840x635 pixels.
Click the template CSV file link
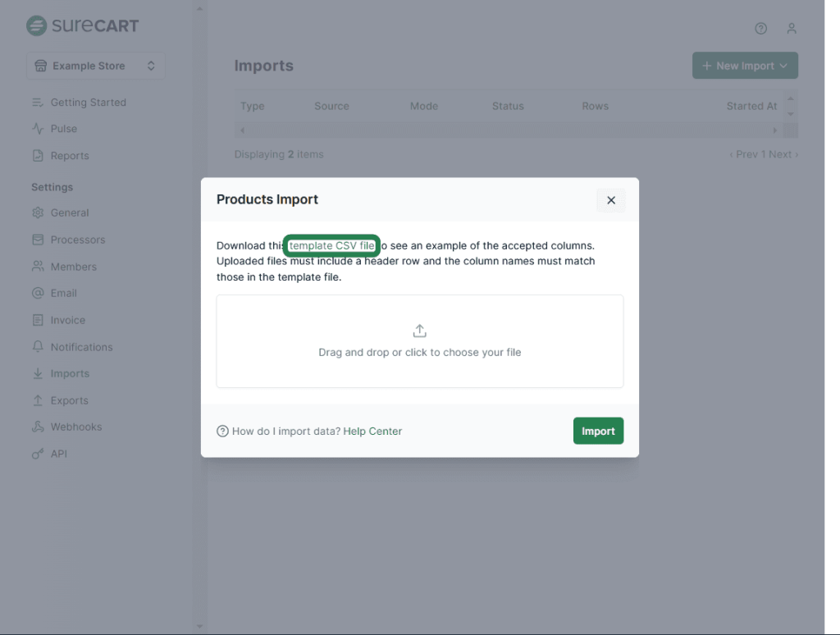click(x=331, y=245)
